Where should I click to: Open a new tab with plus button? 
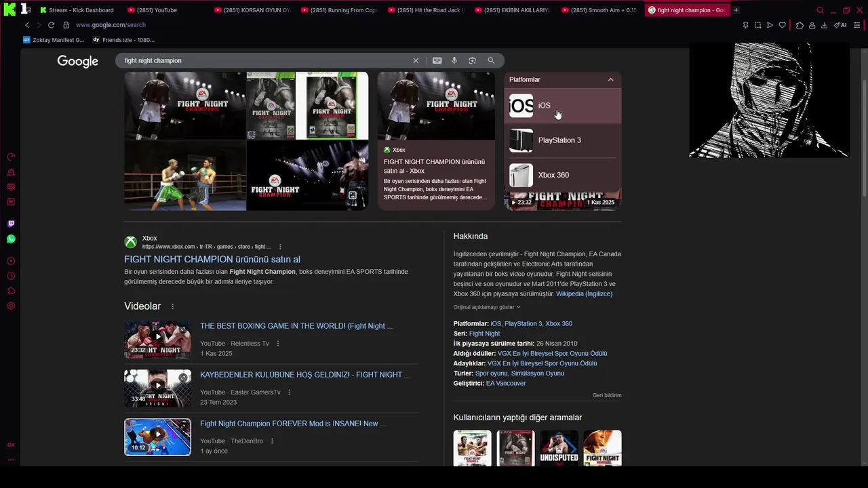(736, 10)
